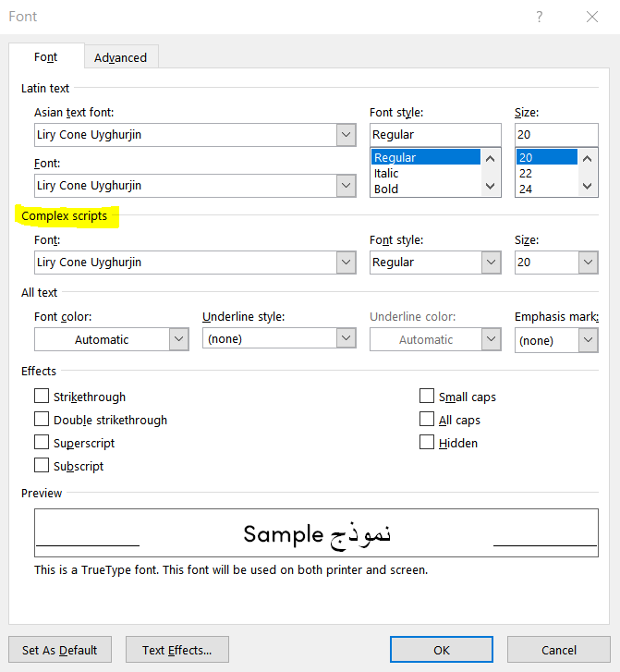The image size is (620, 672).
Task: Choose size 24 in Size list
Action: pos(525,189)
